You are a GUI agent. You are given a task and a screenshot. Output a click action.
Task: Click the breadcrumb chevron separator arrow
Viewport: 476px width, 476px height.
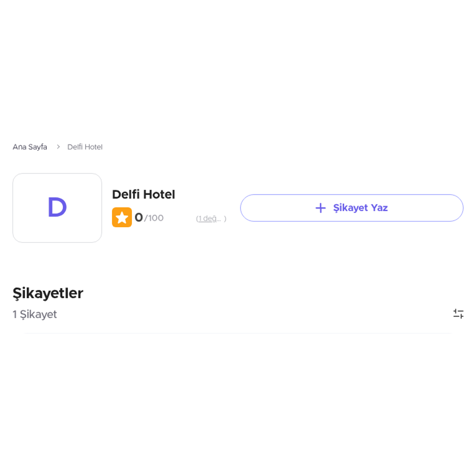(58, 147)
